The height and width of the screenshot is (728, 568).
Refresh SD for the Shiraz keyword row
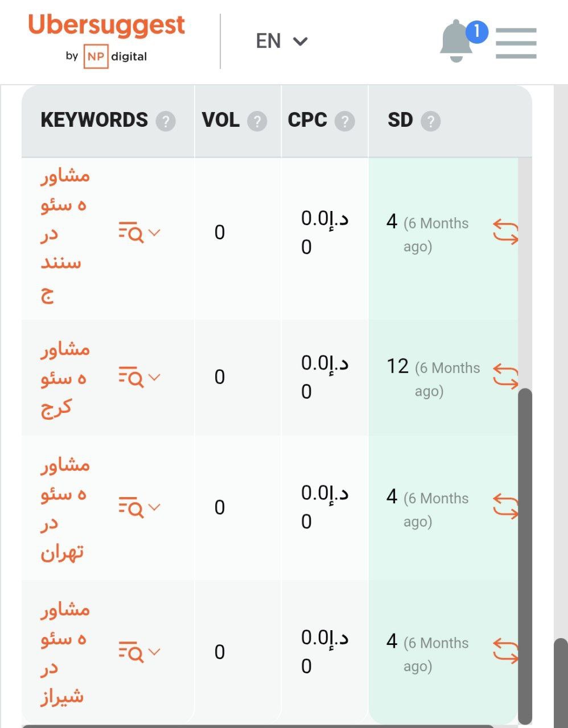click(505, 652)
